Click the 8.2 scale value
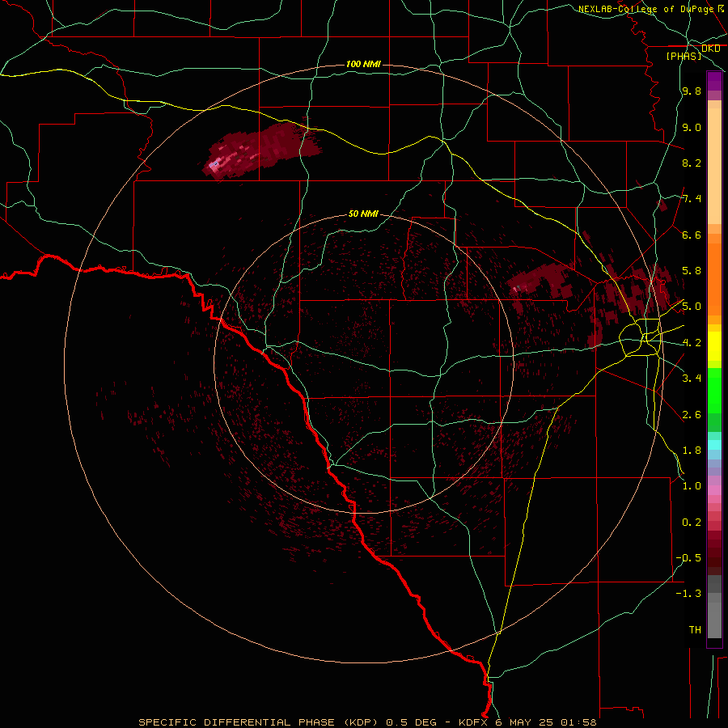The width and height of the screenshot is (728, 728). pyautogui.click(x=692, y=163)
